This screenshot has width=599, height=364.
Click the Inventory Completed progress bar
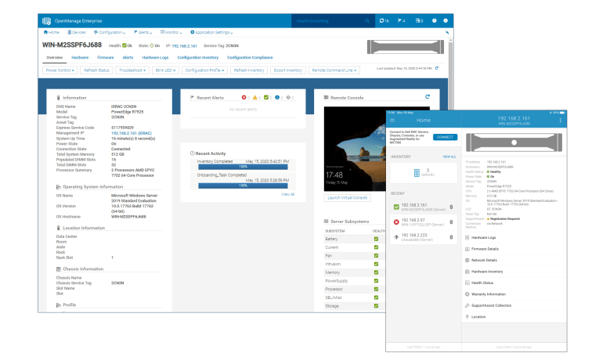coord(243,167)
